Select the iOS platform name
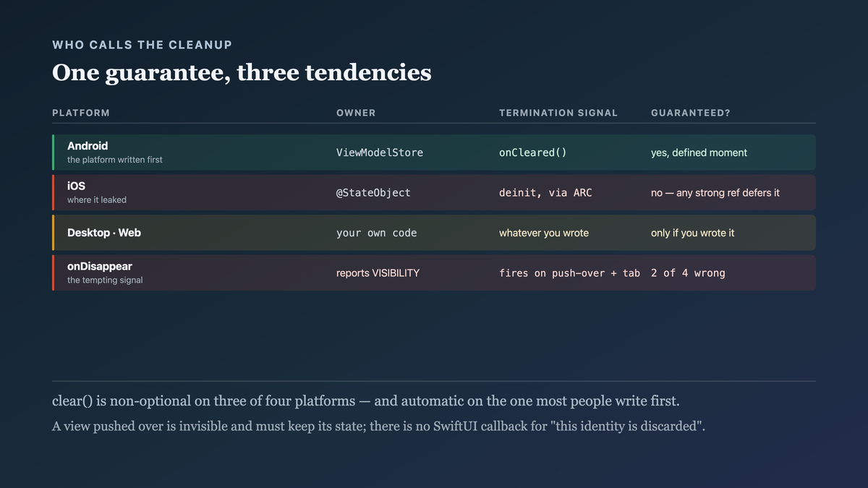The height and width of the screenshot is (488, 868). [x=76, y=187]
